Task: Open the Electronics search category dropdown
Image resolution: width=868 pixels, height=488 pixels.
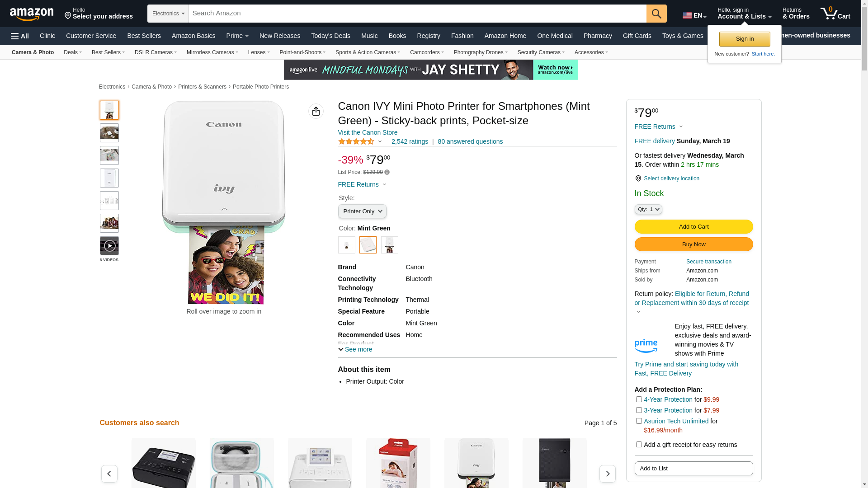Action: pos(168,14)
